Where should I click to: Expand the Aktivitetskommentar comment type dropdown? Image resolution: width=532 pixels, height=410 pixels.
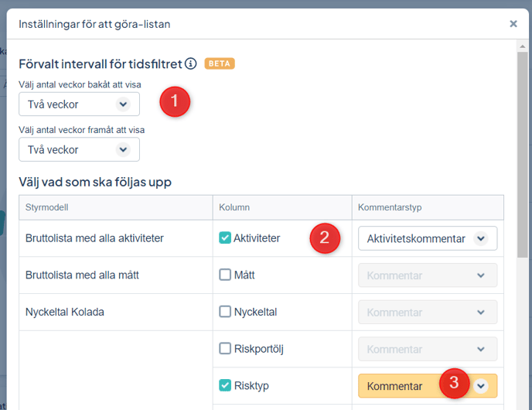[x=427, y=238]
